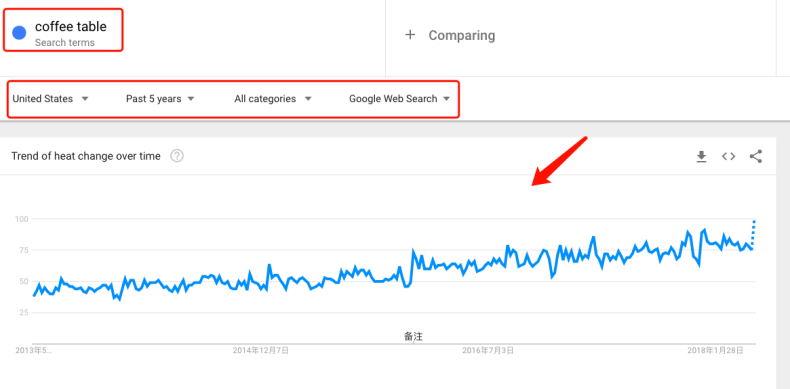Click the 2014年12月7日 axis date label
Viewport: 790px width, 389px height.
[x=260, y=350]
